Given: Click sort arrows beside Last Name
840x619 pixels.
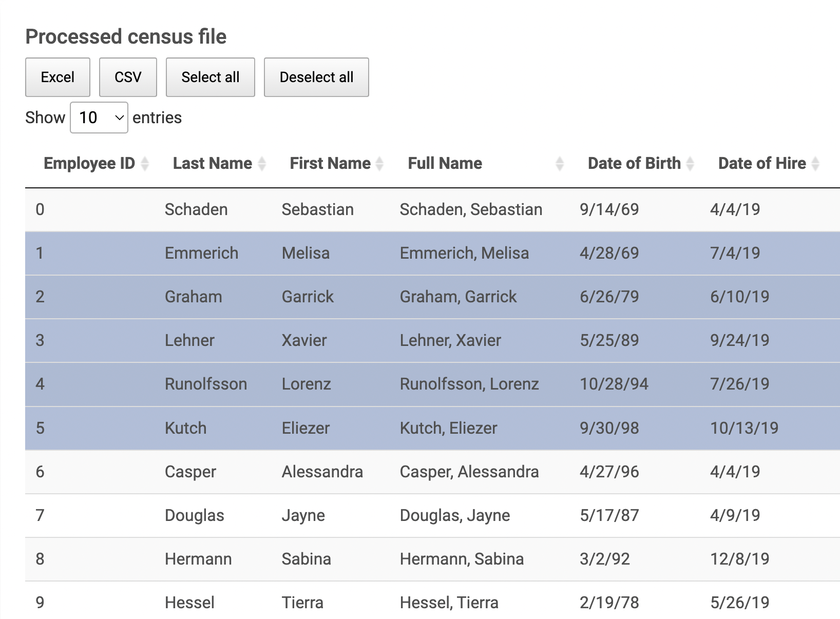Looking at the screenshot, I should coord(262,164).
